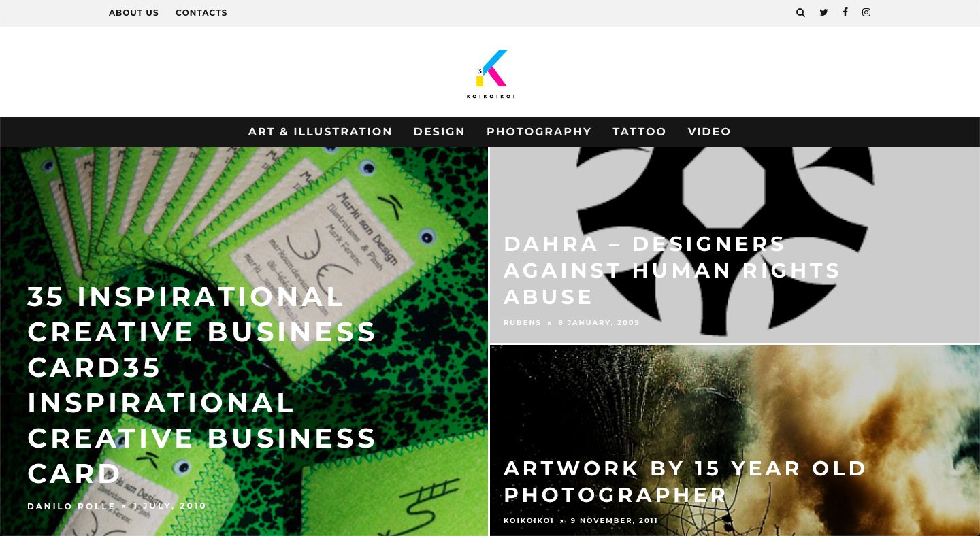The width and height of the screenshot is (980, 536).
Task: View posts by author Rubens
Action: coord(523,322)
